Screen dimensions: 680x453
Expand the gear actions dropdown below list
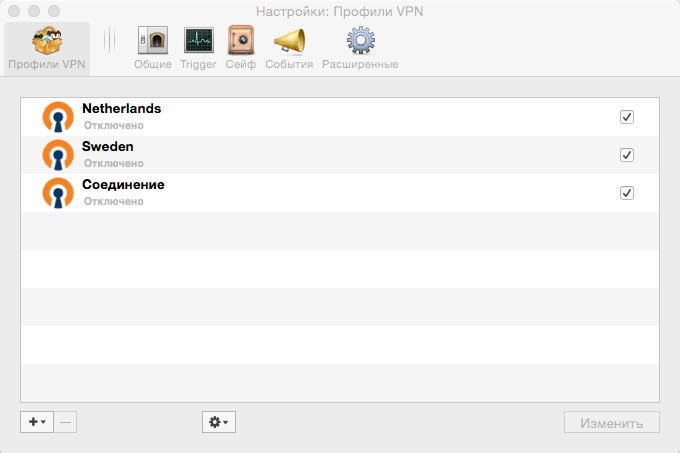point(219,422)
